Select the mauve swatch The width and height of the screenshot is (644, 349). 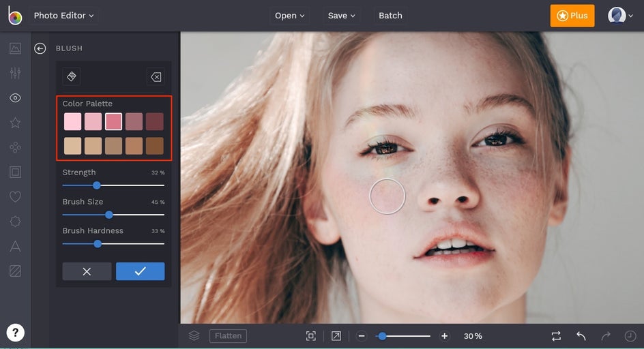pyautogui.click(x=134, y=121)
